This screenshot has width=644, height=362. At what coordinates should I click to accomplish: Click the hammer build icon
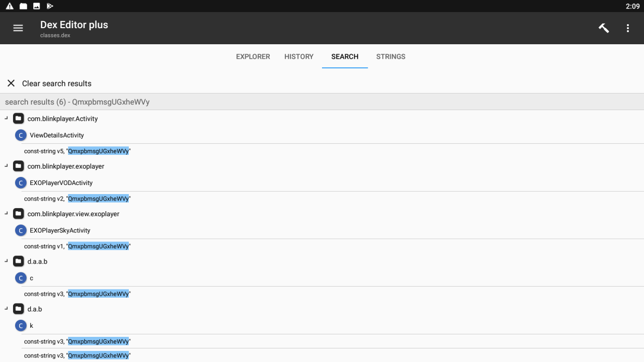pos(603,28)
